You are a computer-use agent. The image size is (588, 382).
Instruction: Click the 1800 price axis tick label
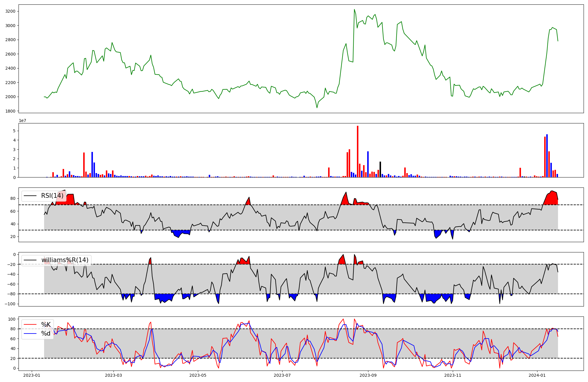click(10, 111)
